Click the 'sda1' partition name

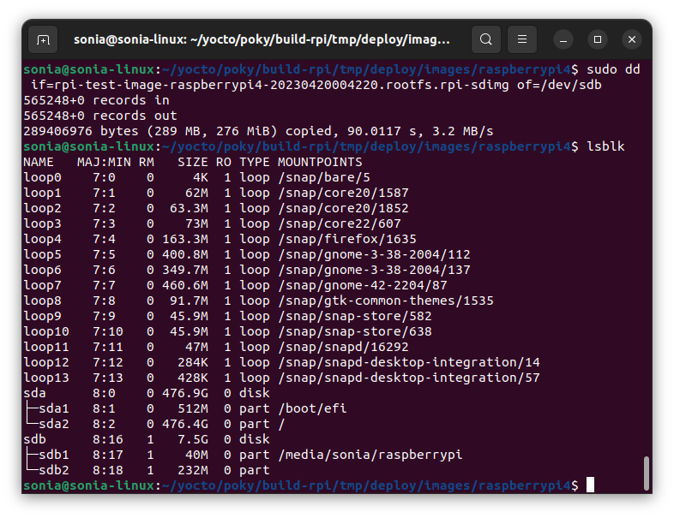click(54, 409)
